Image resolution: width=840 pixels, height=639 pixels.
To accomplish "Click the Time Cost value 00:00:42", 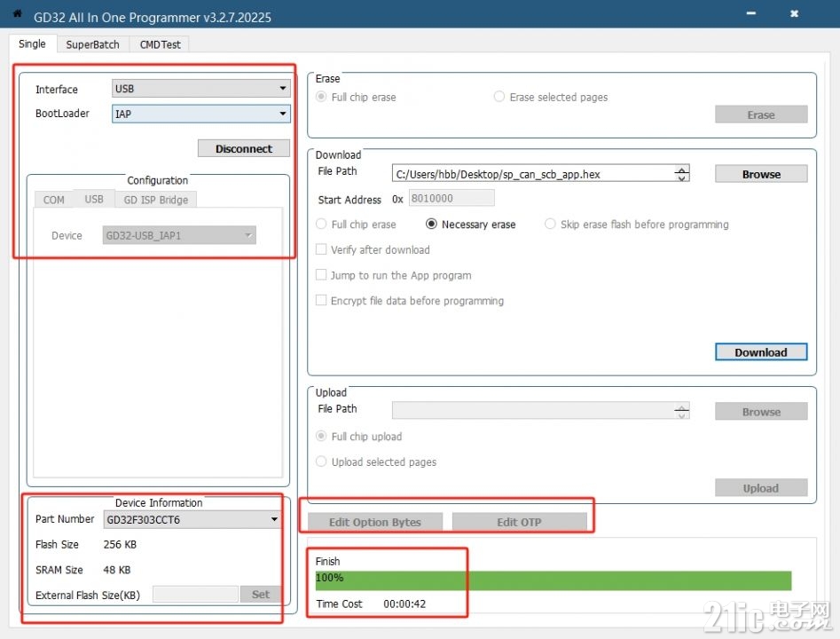I will pyautogui.click(x=404, y=604).
